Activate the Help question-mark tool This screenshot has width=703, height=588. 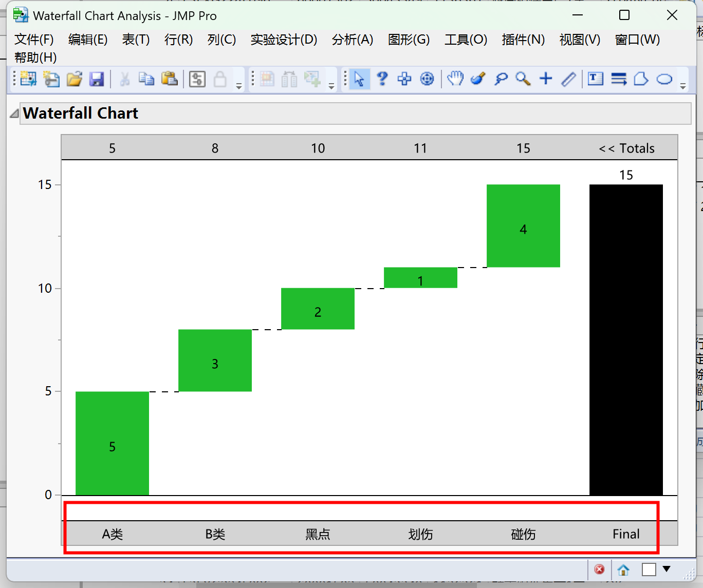tap(382, 79)
